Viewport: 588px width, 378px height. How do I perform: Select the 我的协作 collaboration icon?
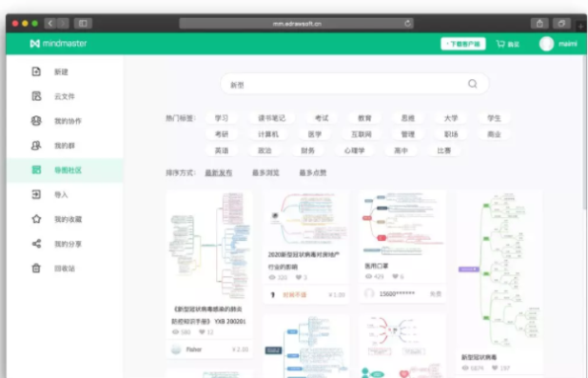tap(36, 121)
